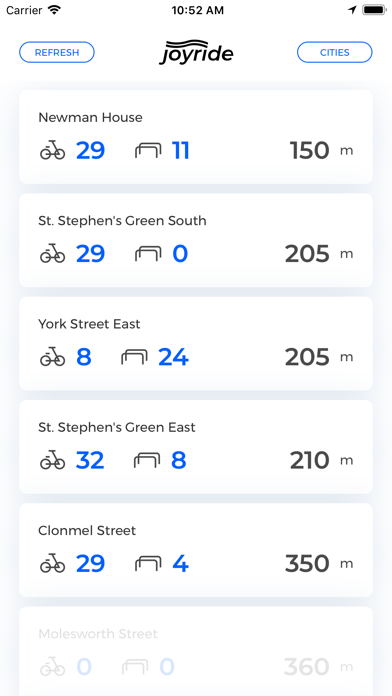Tap the dock stand icon for York Street East
Screen dimensions: 392x696
pos(135,357)
